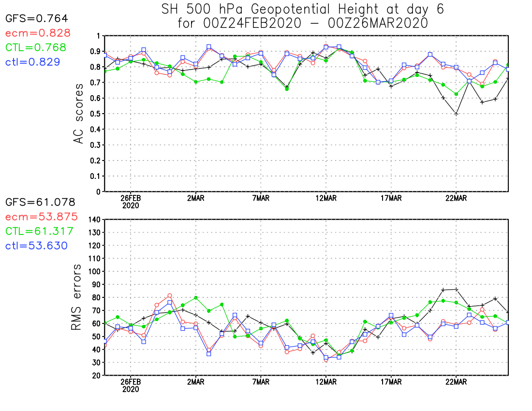Viewport: 532px width, 411px height.
Task: Click the black "GFS=0.764" legend entry
Action: pos(37,18)
